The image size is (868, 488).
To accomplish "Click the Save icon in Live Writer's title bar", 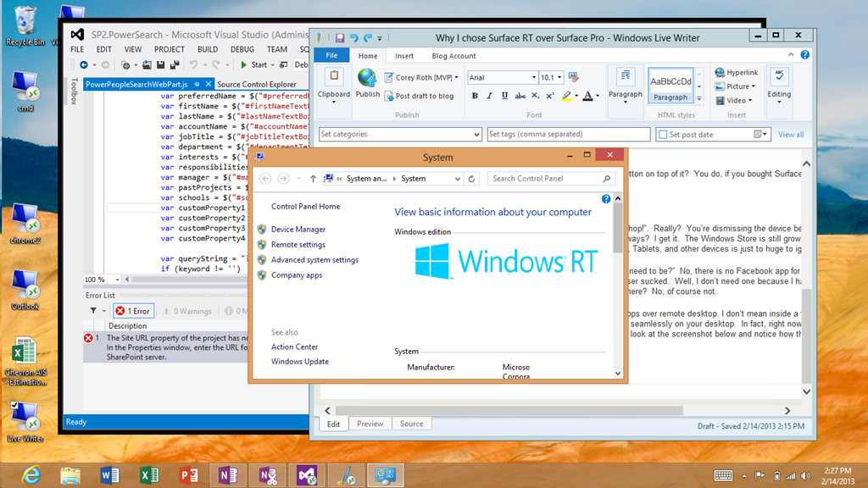I will (x=339, y=37).
